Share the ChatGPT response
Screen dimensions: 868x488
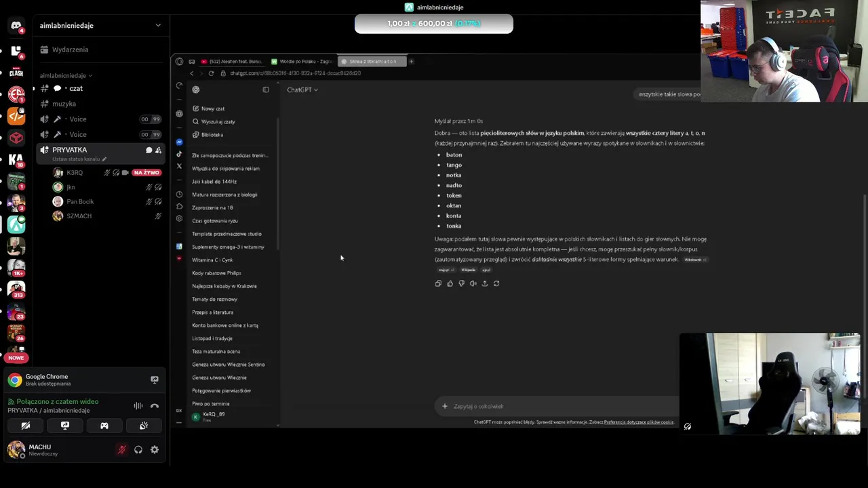484,283
